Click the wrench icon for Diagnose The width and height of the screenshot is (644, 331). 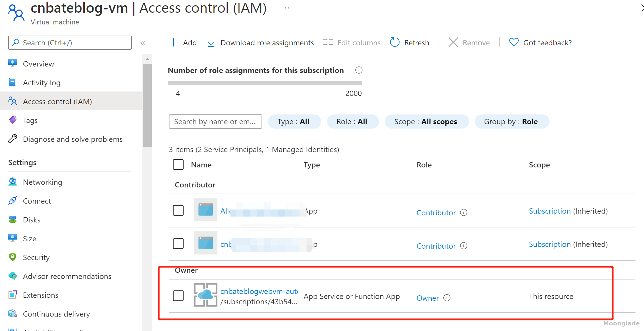13,139
